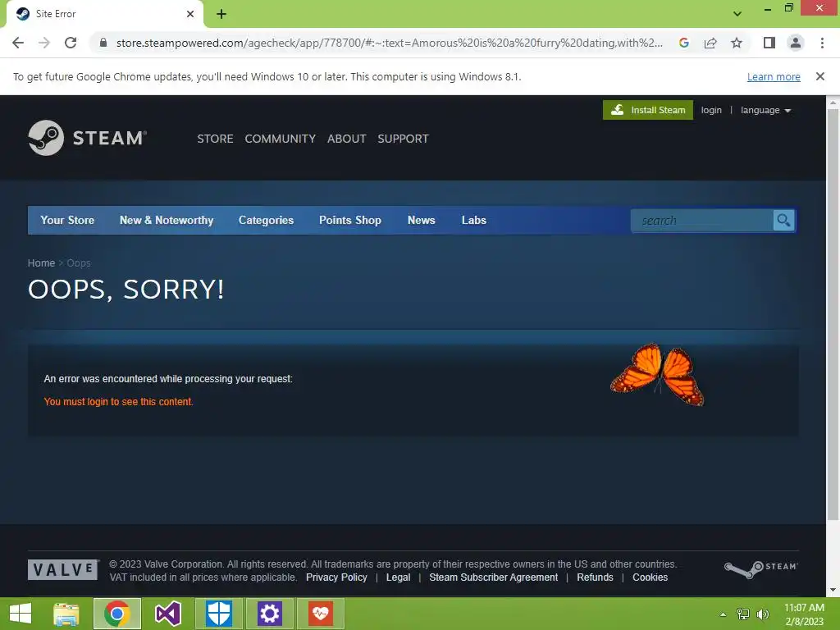The width and height of the screenshot is (840, 630).
Task: Expand the language dropdown
Action: (765, 110)
